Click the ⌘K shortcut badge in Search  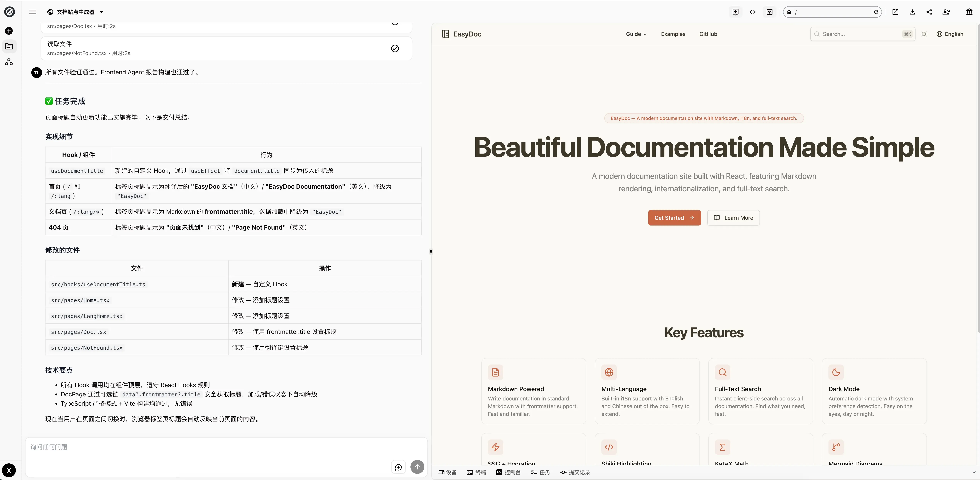[x=907, y=34]
